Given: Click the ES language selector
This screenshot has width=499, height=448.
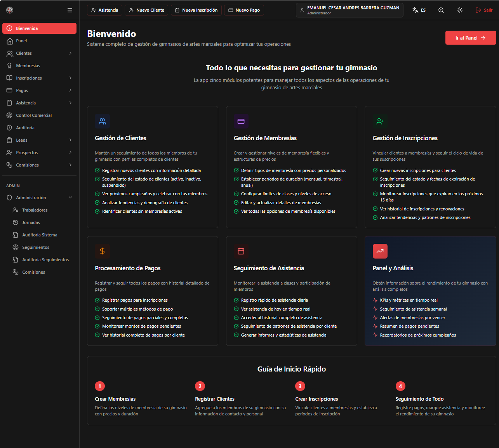Looking at the screenshot, I should 419,10.
